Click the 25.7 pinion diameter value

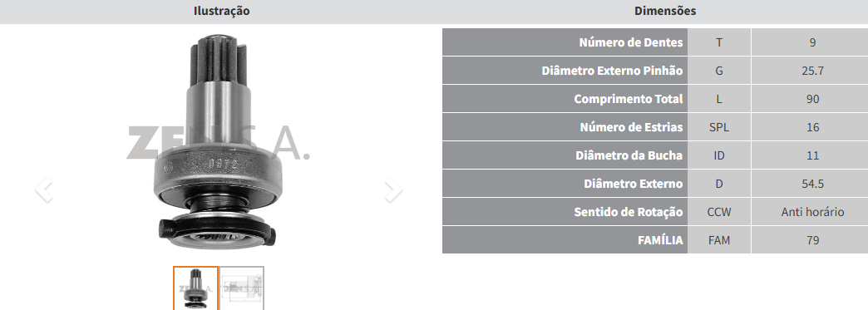tap(812, 71)
